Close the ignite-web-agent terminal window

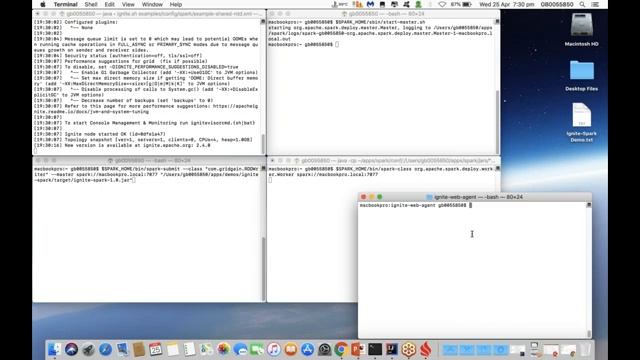pos(363,197)
